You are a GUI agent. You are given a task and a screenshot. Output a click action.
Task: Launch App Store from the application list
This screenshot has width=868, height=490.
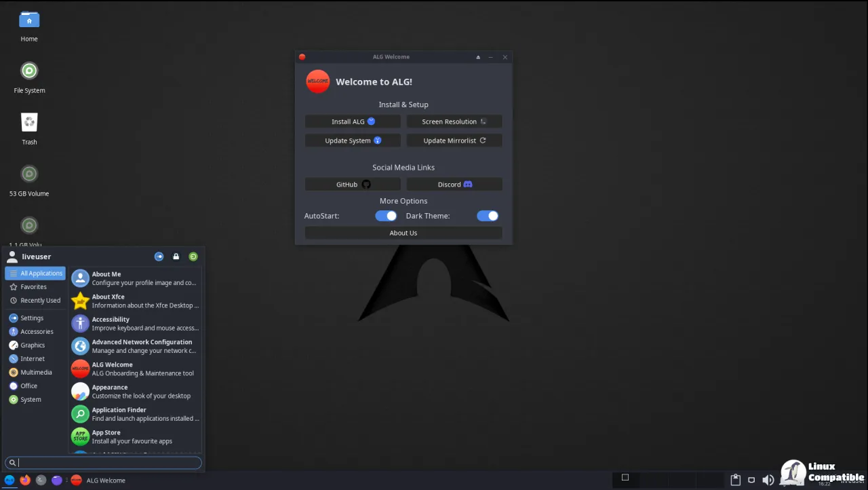click(x=136, y=436)
